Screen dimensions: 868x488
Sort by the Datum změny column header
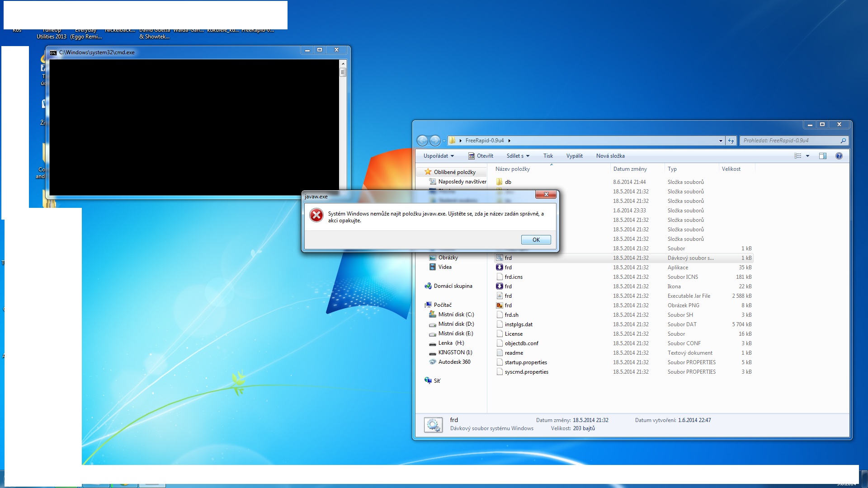click(x=630, y=169)
